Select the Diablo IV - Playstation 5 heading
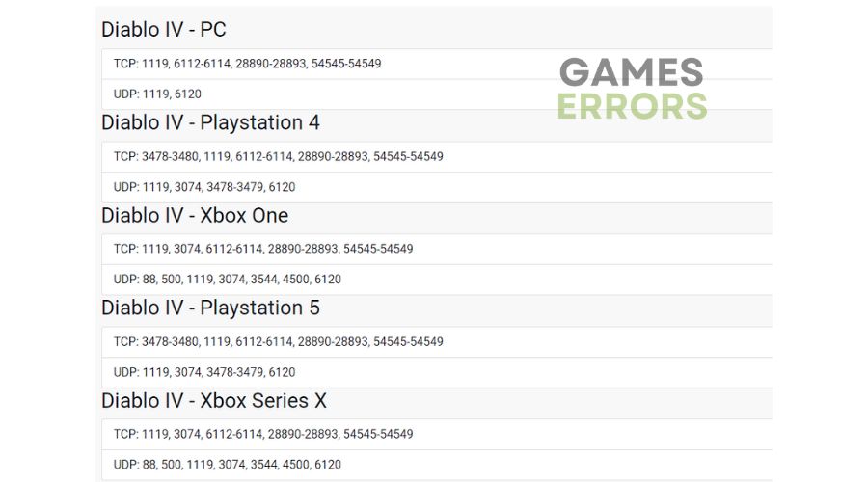868x482 pixels. tap(210, 308)
